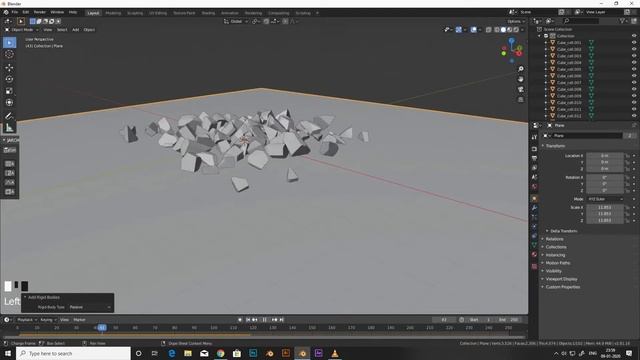
Task: Pause the animation playback
Action: (x=264, y=320)
